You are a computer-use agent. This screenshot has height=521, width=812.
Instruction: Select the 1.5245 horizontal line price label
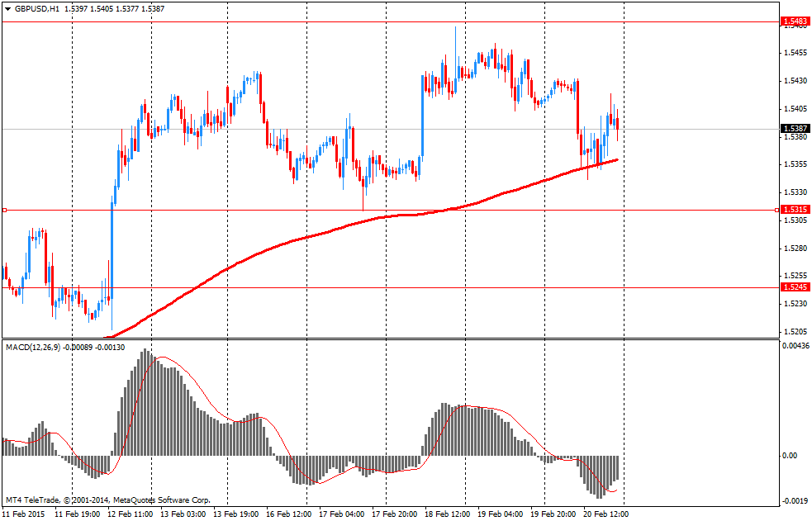795,287
